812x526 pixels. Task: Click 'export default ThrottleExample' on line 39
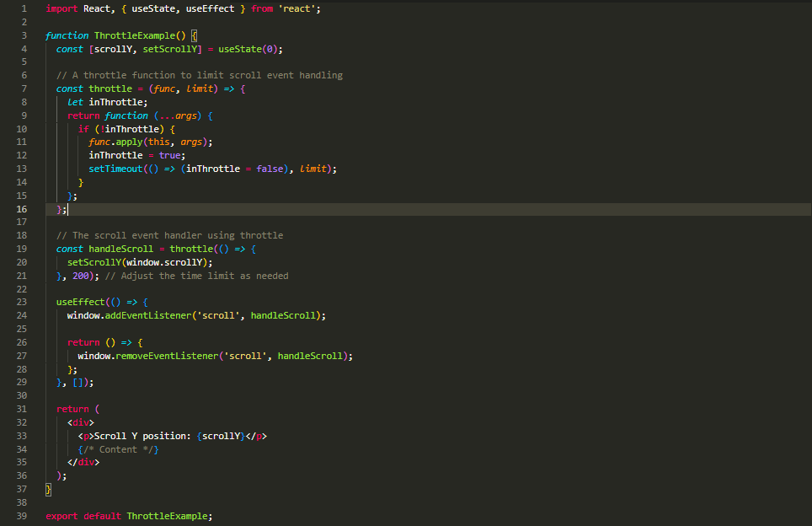(126, 516)
